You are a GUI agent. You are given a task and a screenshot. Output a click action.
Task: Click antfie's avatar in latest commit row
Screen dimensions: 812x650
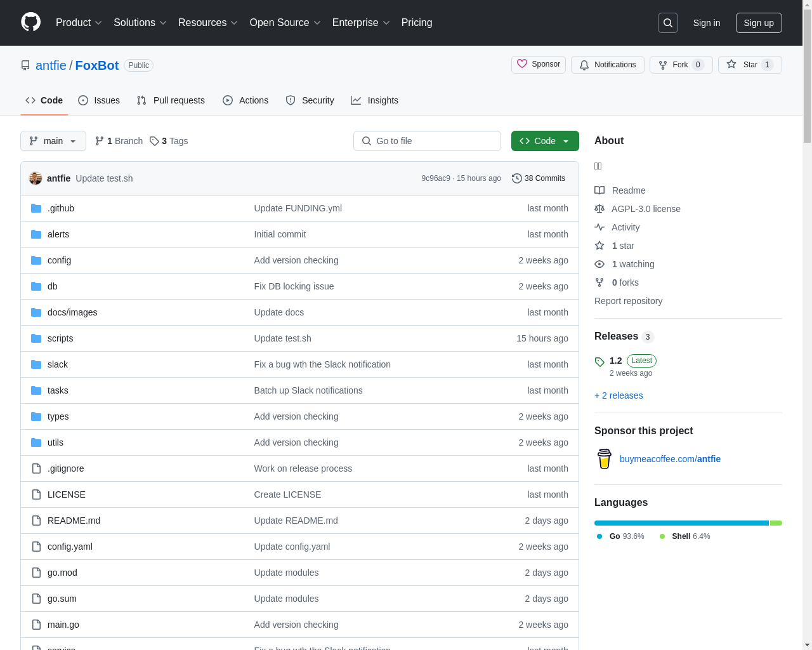[x=36, y=178]
